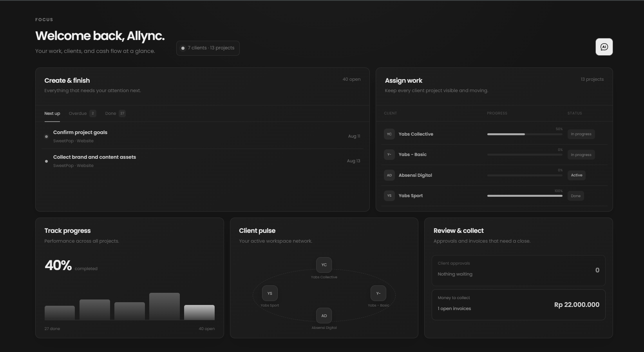Click the Yabs Collective progress bar

[525, 134]
